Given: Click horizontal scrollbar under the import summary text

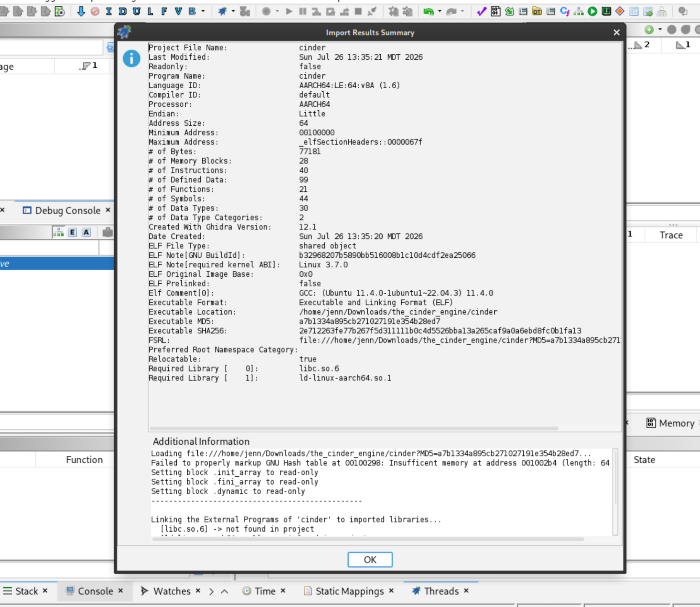Looking at the screenshot, I should (x=354, y=428).
